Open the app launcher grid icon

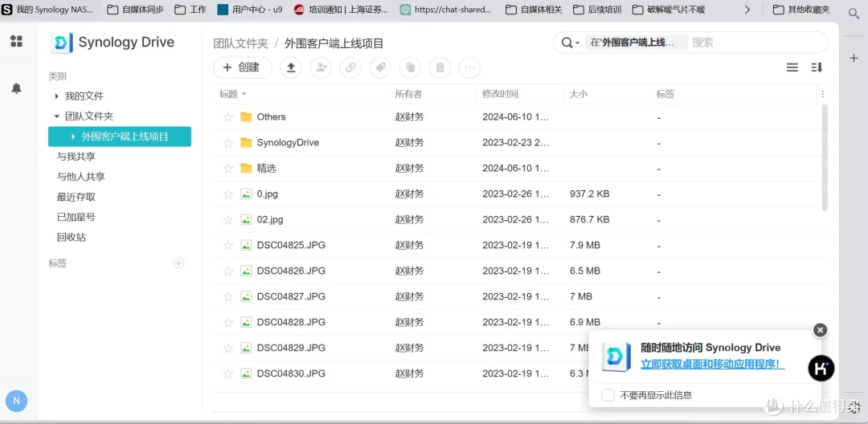coord(17,41)
